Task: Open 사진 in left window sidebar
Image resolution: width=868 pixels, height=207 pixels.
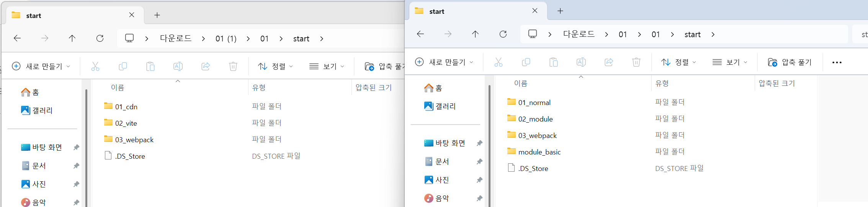Action: click(33, 184)
